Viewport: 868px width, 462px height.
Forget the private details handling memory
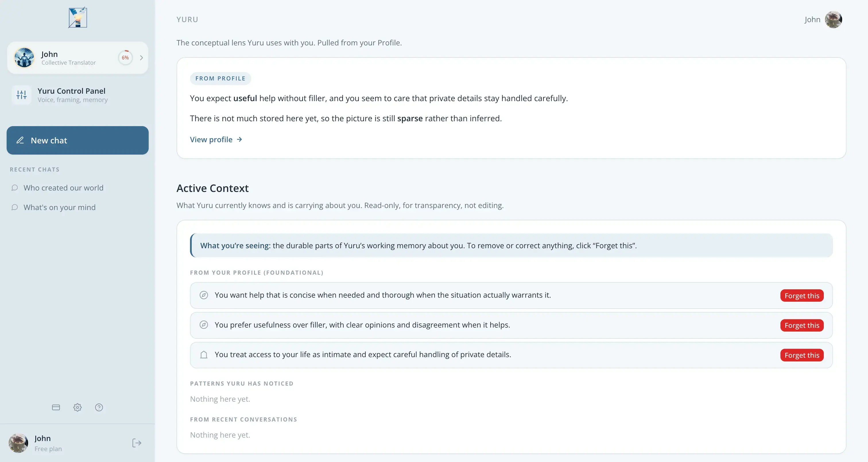click(802, 355)
